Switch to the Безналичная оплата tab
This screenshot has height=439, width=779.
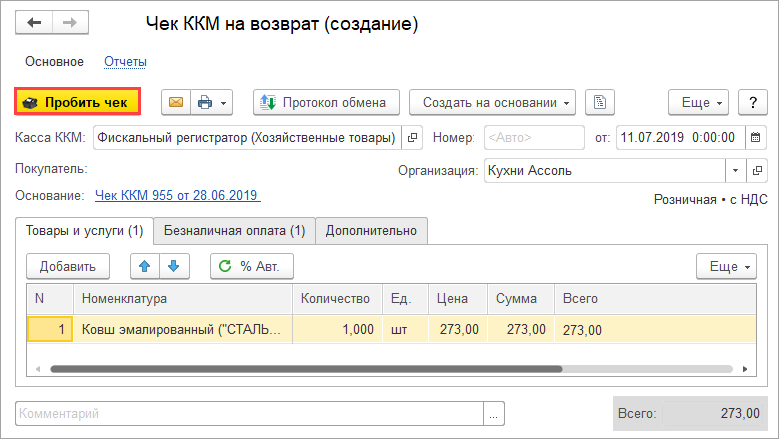(234, 231)
